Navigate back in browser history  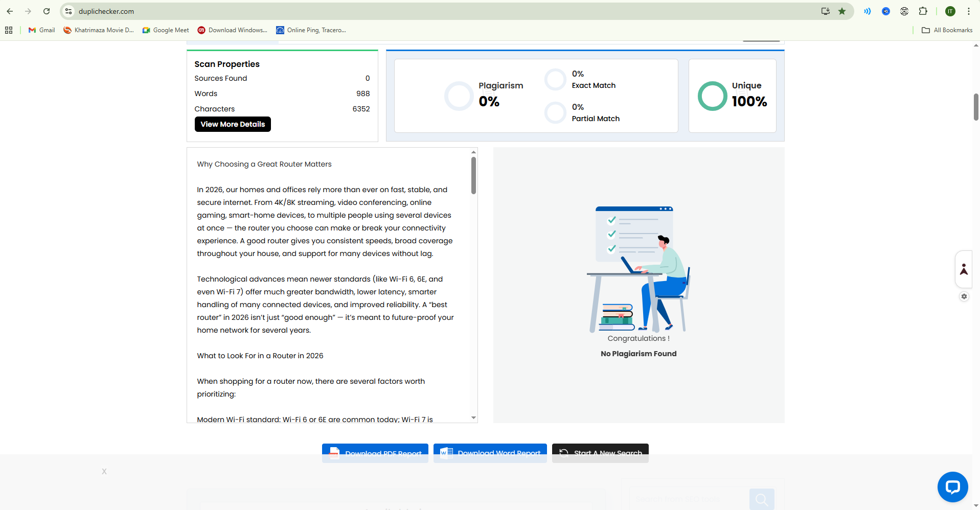tap(10, 11)
